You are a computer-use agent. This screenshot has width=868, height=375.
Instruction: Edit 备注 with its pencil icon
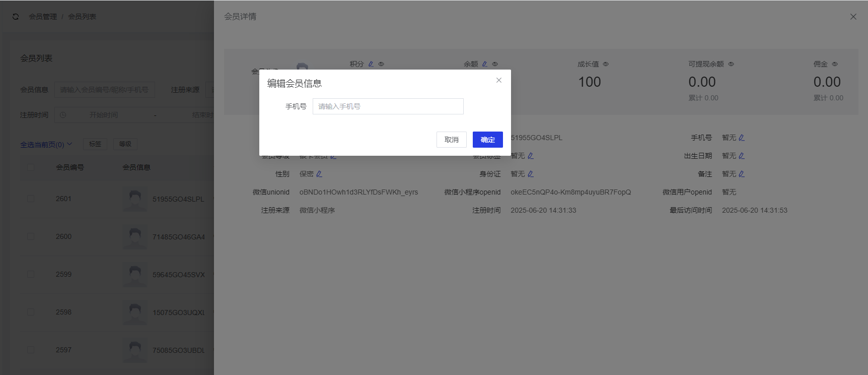tap(742, 174)
